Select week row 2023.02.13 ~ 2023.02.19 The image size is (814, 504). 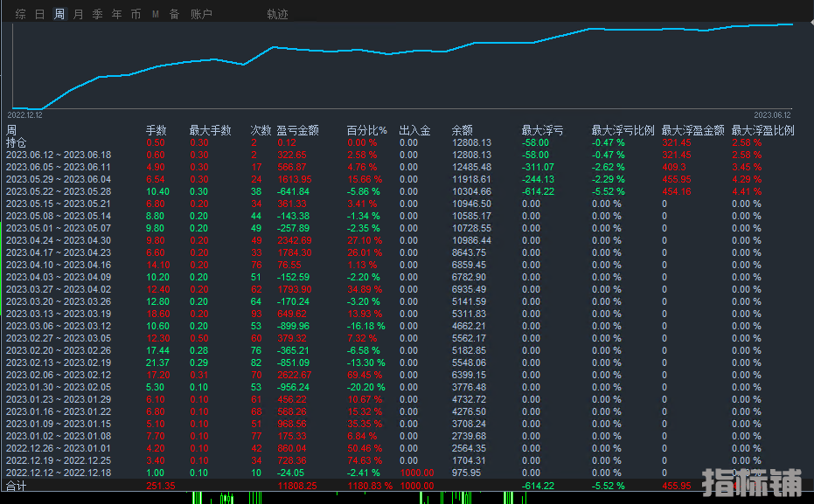[x=59, y=362]
